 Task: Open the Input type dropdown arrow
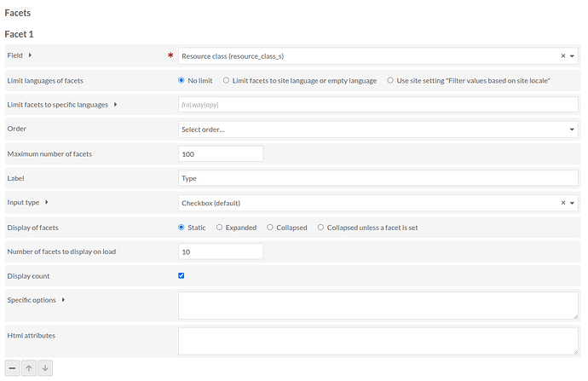572,204
